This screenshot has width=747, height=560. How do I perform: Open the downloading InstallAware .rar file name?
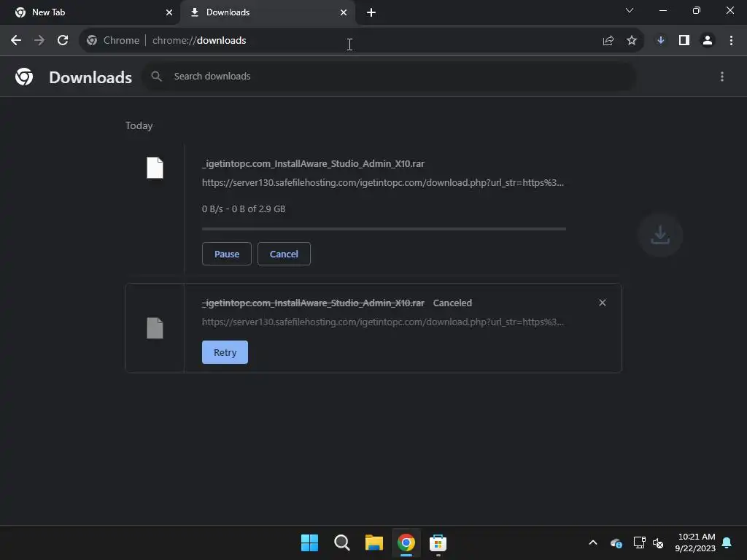click(x=313, y=164)
